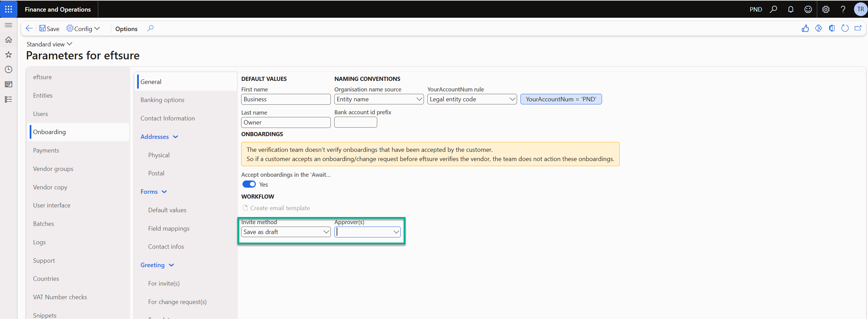The width and height of the screenshot is (868, 319).
Task: Click the thumbs-up feedback icon
Action: [x=805, y=28]
